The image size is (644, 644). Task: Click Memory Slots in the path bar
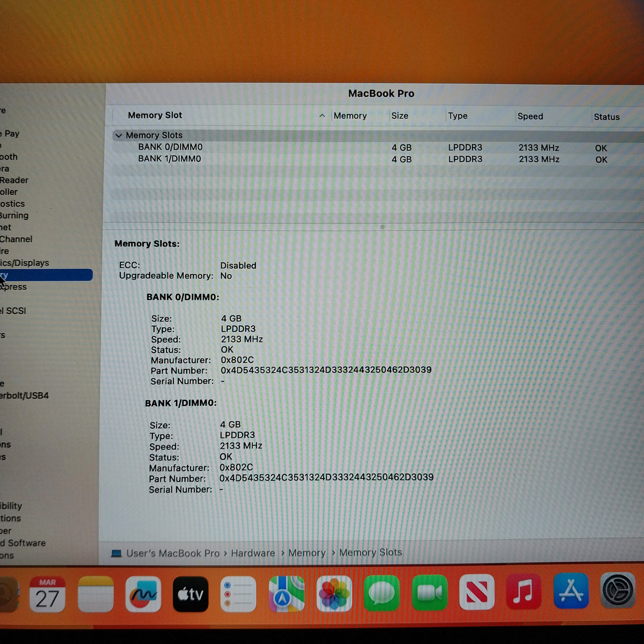click(x=370, y=552)
